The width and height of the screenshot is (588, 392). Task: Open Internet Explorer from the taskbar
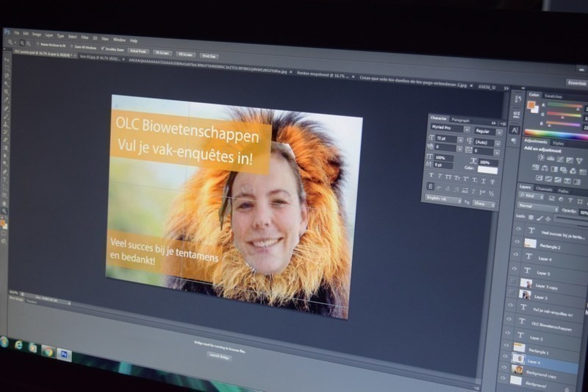[18, 345]
